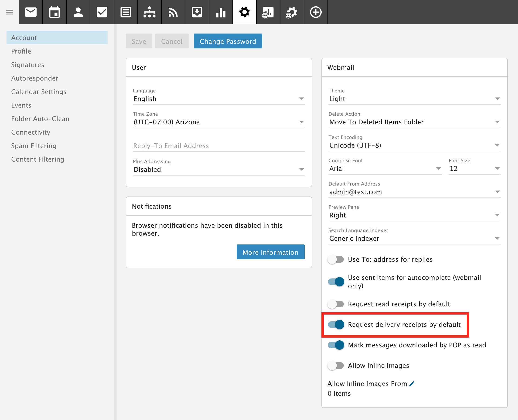
Task: Open the Preview Pane dropdown
Action: tap(414, 215)
